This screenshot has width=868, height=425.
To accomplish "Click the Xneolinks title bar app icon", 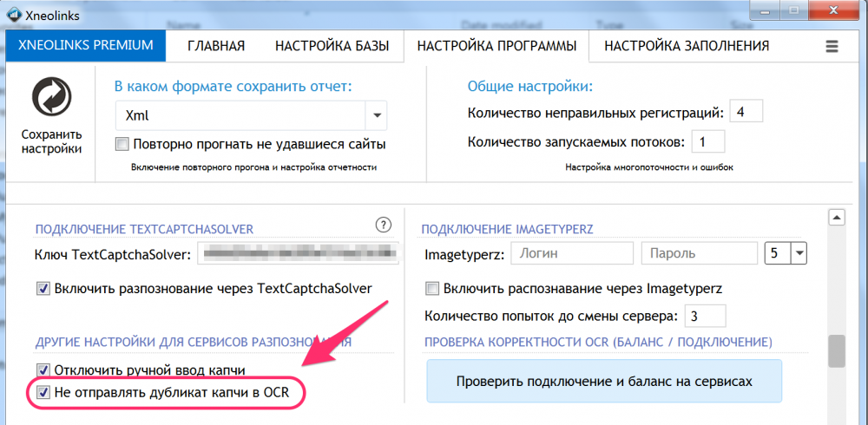I will click(13, 15).
